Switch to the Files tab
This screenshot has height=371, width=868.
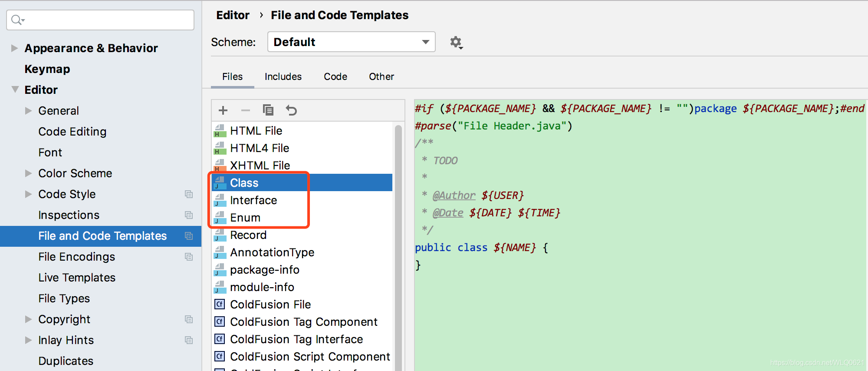[x=232, y=76]
